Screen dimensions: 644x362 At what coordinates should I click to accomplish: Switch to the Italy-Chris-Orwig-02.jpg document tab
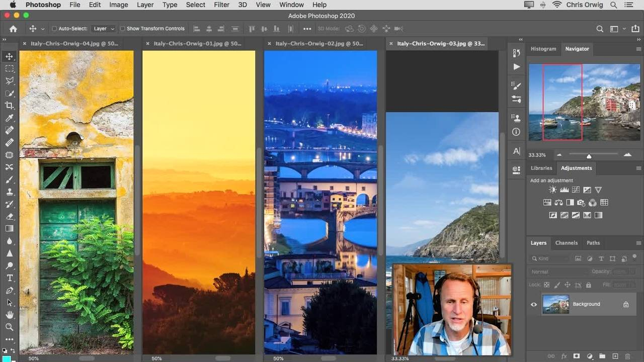pos(319,44)
